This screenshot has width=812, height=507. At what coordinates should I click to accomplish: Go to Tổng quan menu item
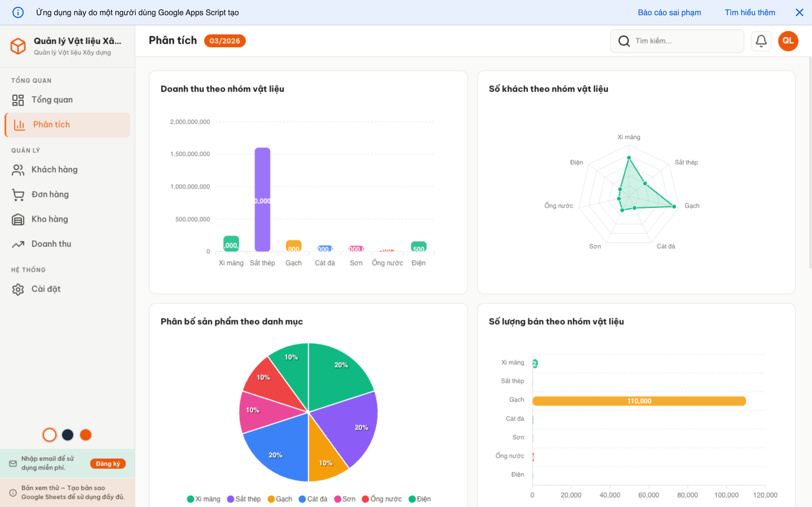click(52, 100)
